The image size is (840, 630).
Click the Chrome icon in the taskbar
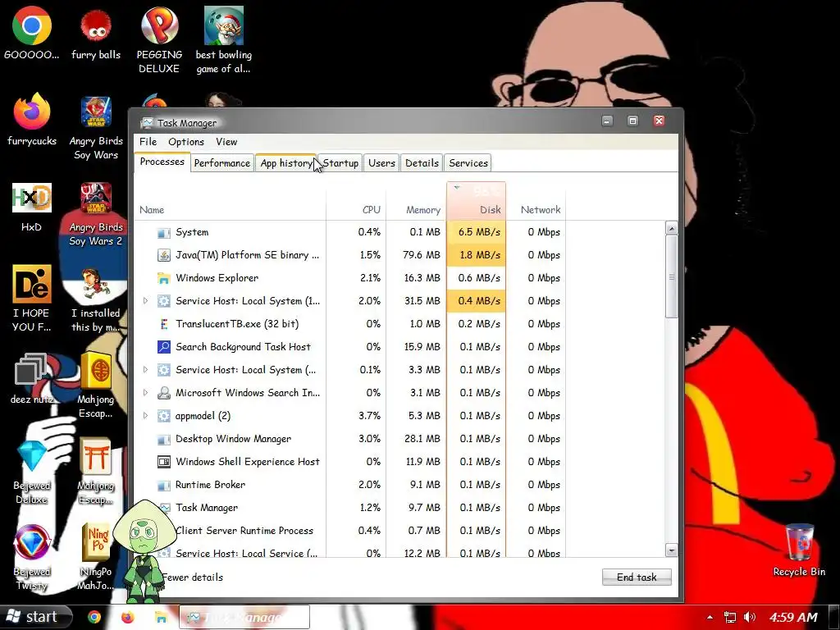pyautogui.click(x=94, y=617)
